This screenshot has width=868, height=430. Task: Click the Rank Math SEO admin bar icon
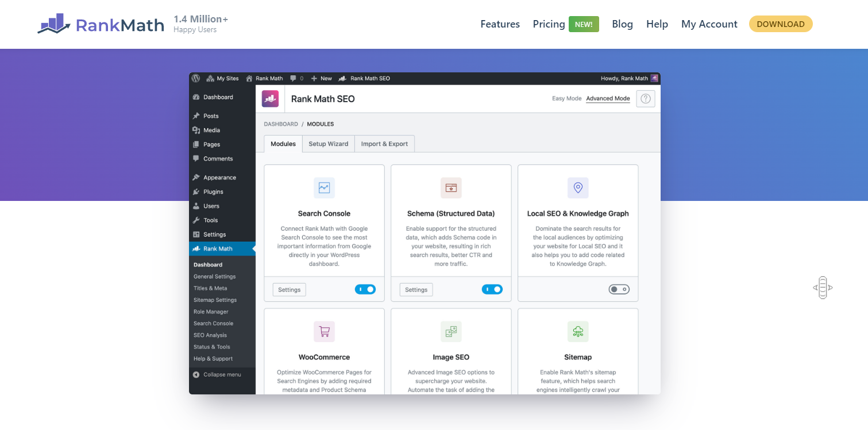click(x=342, y=78)
